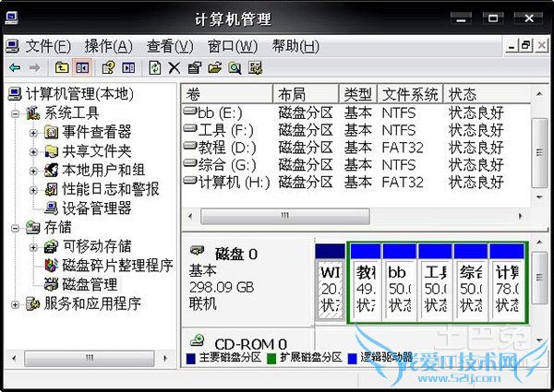Viewport: 554px width, 392px height.
Task: Click the 卷 column header
Action: tap(227, 94)
